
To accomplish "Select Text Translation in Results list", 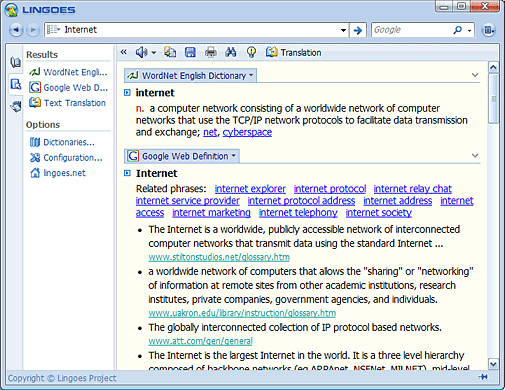I will pos(67,103).
